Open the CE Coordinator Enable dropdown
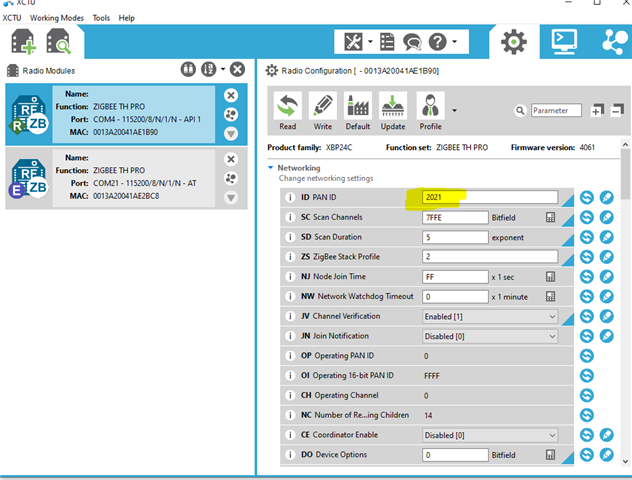Screen dimensions: 632x480 (x=490, y=435)
